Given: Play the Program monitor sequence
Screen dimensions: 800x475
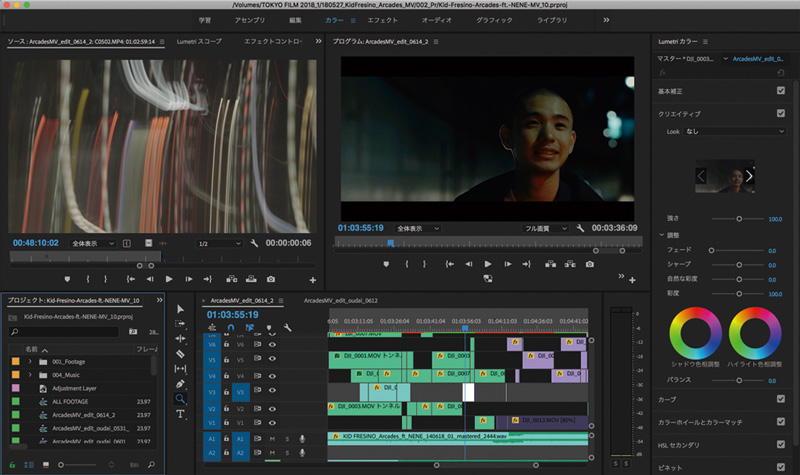Looking at the screenshot, I should point(488,264).
